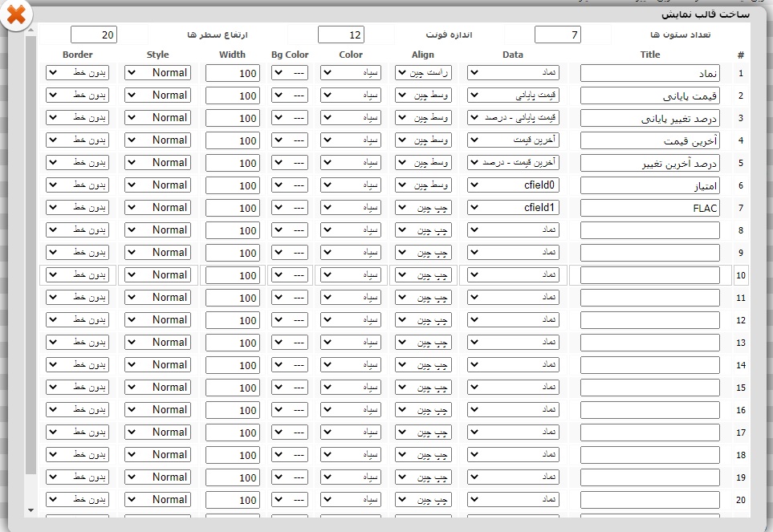This screenshot has height=532, width=773.
Task: Click the Width field in row 20
Action: tap(233, 501)
